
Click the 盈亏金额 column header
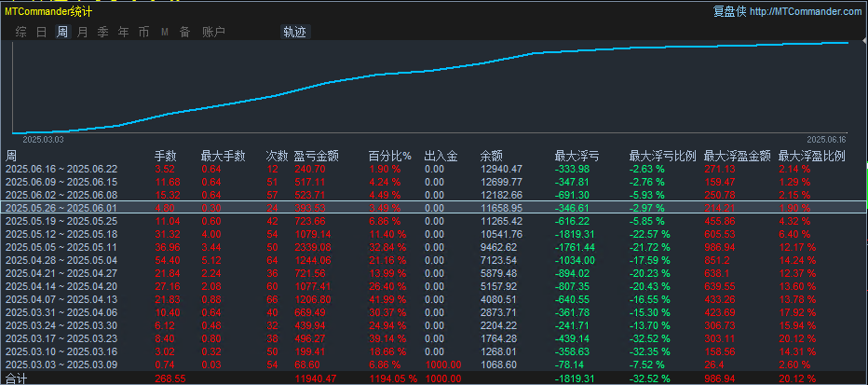(316, 157)
